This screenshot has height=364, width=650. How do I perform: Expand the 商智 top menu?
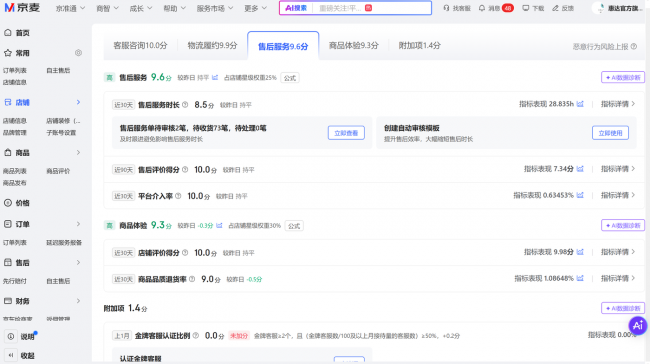(x=107, y=8)
